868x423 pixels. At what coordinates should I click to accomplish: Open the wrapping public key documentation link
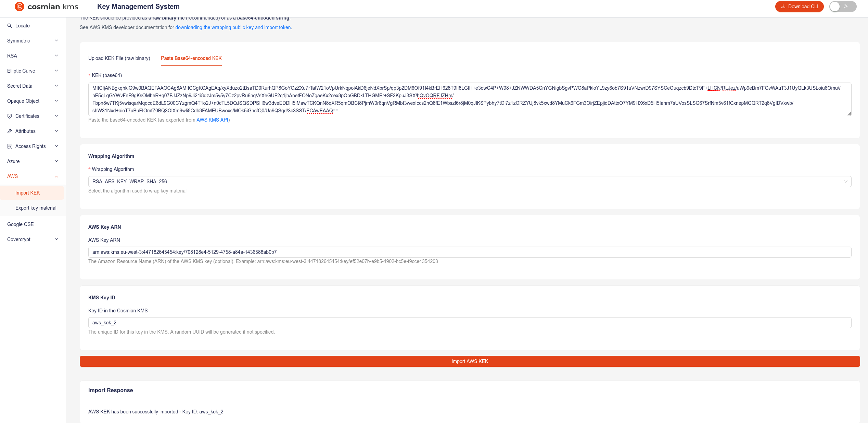point(233,27)
